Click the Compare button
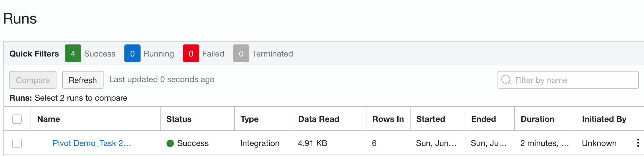The image size is (644, 156). tap(33, 80)
